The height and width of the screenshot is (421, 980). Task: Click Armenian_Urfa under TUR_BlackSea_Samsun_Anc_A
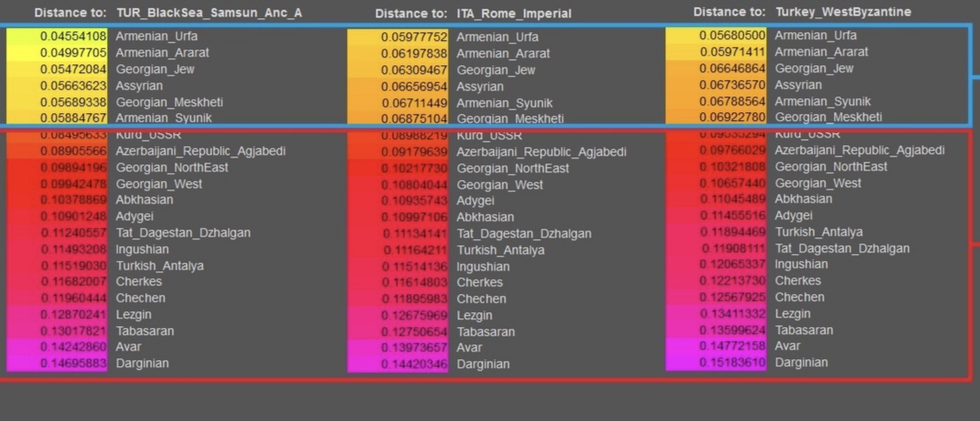pyautogui.click(x=157, y=37)
